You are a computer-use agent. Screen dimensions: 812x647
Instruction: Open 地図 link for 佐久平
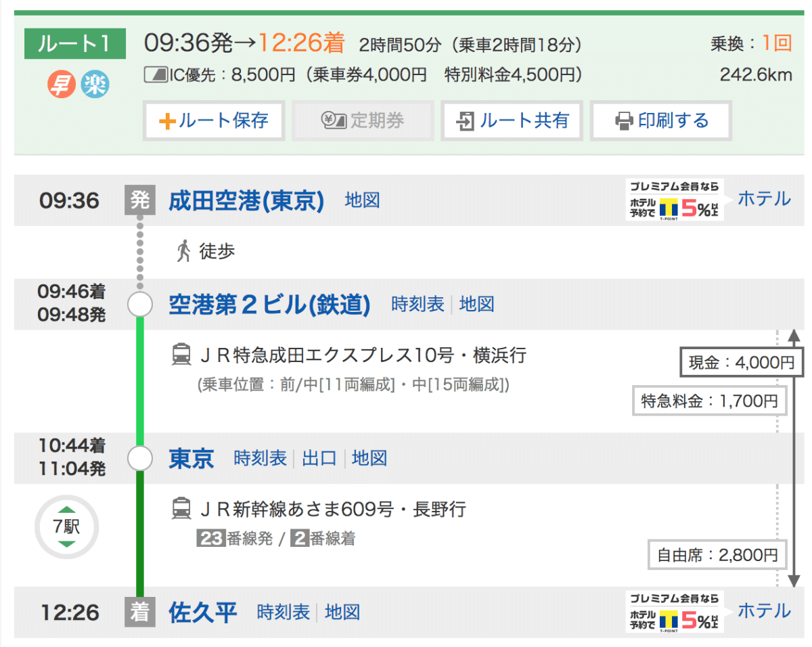tap(342, 612)
